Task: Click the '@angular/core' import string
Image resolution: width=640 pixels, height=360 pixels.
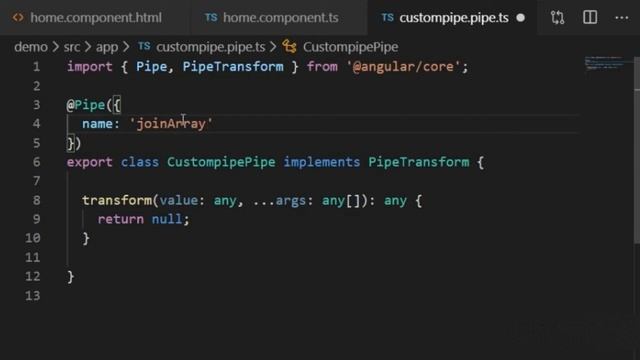Action: click(x=403, y=67)
